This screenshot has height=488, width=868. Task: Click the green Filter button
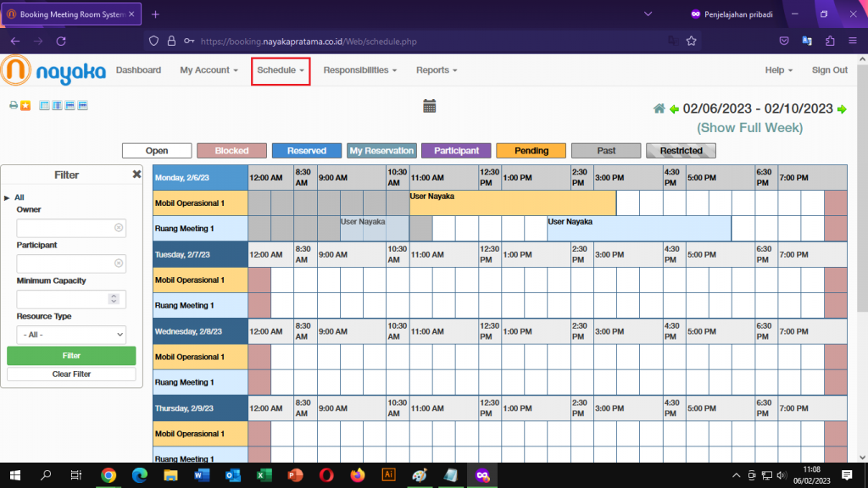click(71, 356)
